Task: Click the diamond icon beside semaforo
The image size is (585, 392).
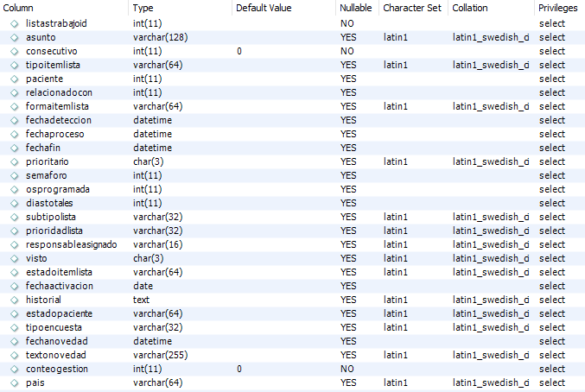Action: pos(14,175)
